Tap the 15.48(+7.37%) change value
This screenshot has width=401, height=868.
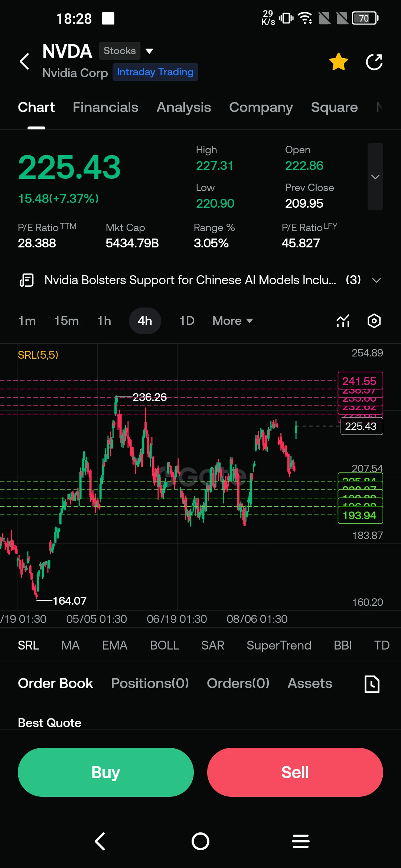pos(59,198)
